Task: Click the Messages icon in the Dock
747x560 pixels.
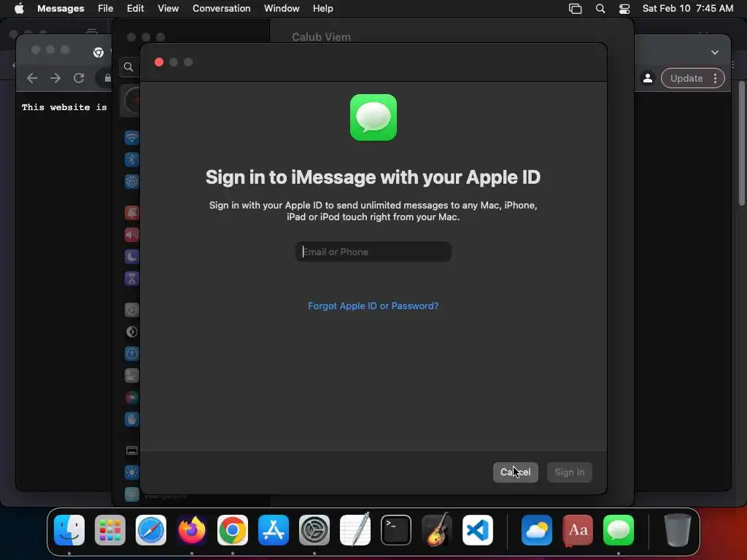Action: pyautogui.click(x=619, y=530)
